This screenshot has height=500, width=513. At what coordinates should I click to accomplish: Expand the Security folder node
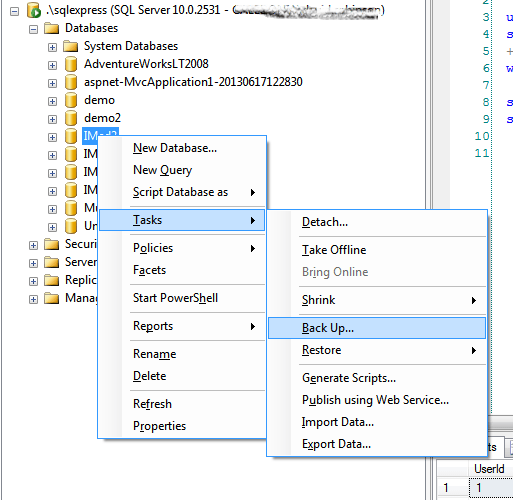tap(33, 246)
